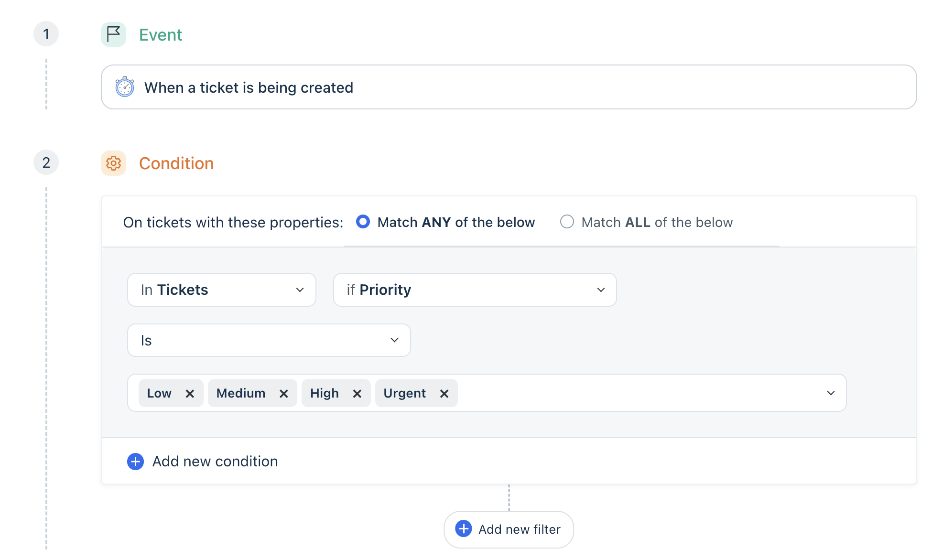
Task: Expand the priority values dropdown chevron
Action: [x=831, y=393]
